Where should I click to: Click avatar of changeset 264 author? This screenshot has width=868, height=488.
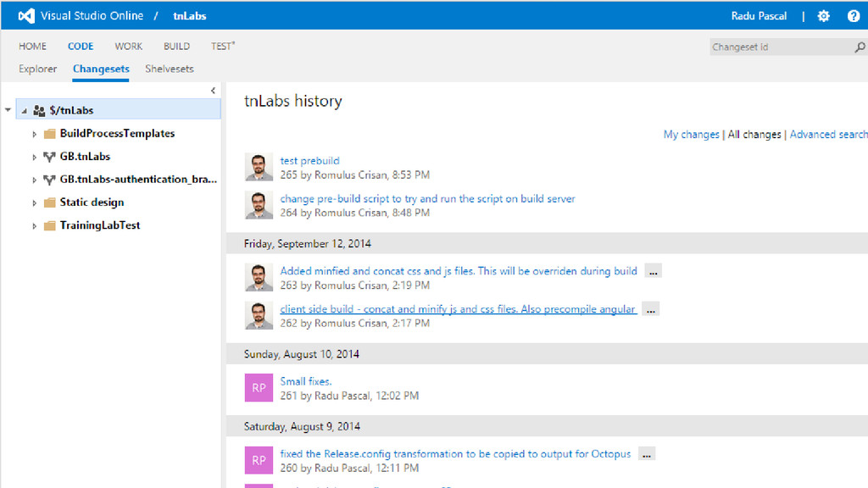coord(259,205)
